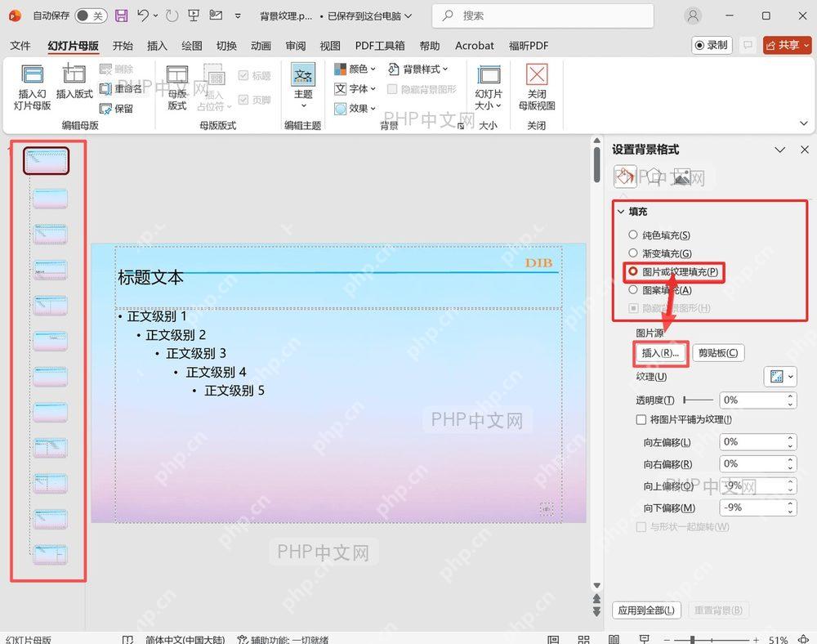The image size is (817, 644).
Task: Open the 背景样式 dropdown
Action: (x=418, y=69)
